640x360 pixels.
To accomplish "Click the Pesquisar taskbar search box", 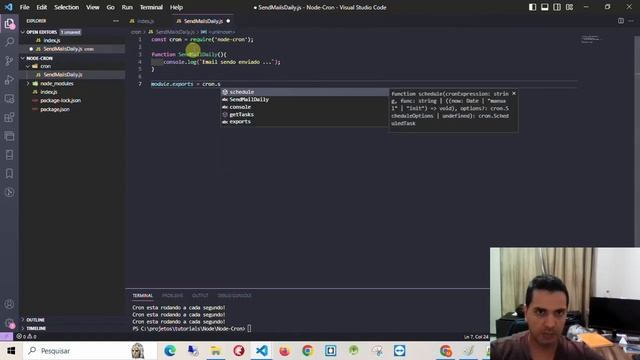I will (89, 351).
